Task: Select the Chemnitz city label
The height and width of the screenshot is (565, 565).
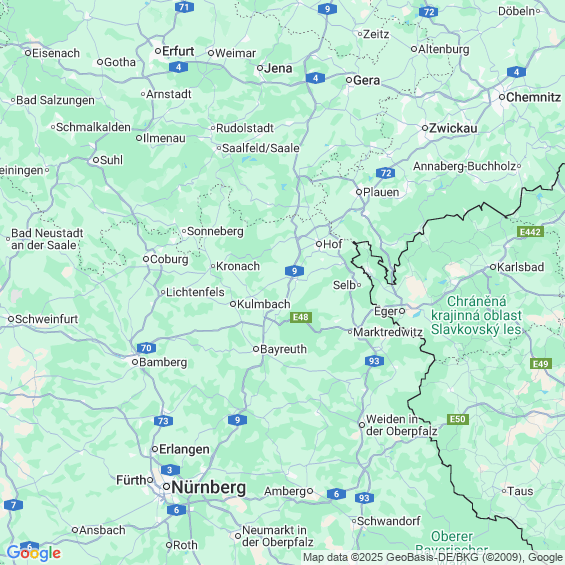Action: (533, 97)
